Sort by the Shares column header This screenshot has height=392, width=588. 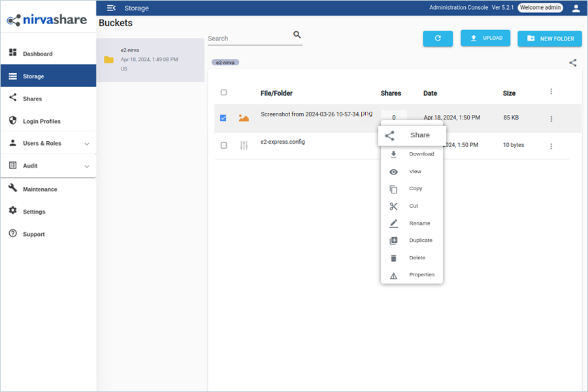click(391, 93)
